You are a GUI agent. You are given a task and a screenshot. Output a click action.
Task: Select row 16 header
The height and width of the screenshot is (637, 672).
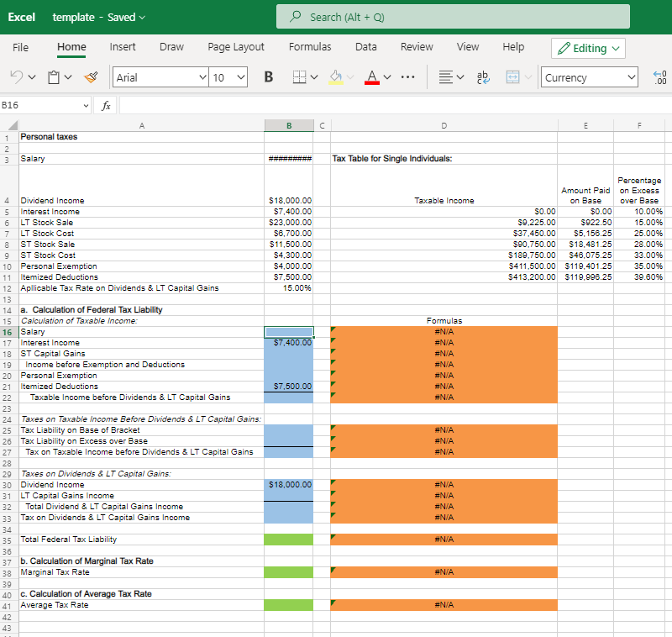pos(8,332)
